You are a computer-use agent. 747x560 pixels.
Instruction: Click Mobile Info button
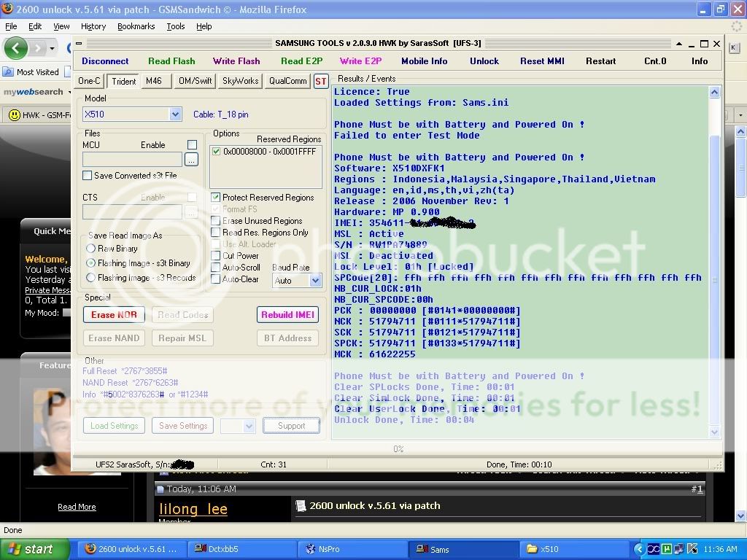(x=425, y=61)
